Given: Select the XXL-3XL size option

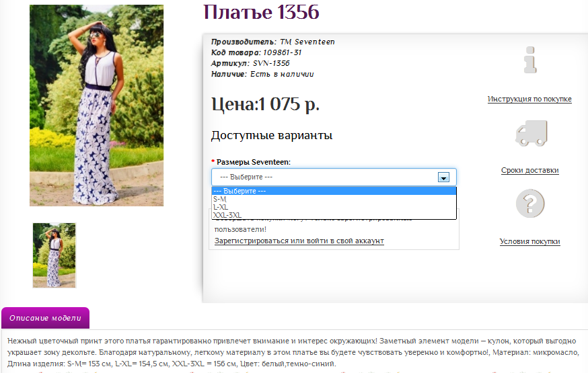Looking at the screenshot, I should [x=334, y=215].
